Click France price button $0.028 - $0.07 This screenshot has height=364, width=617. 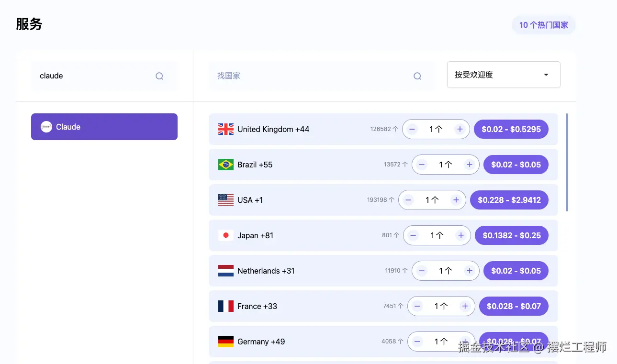tap(514, 306)
